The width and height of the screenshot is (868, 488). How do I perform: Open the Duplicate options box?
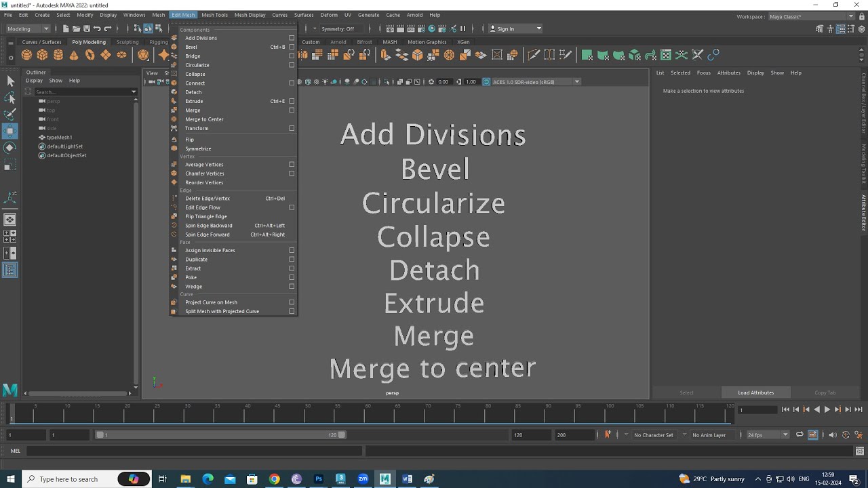[292, 259]
